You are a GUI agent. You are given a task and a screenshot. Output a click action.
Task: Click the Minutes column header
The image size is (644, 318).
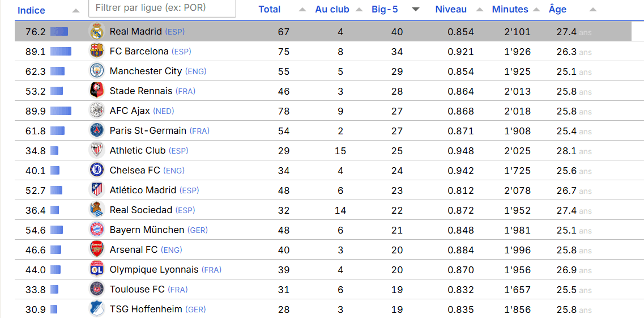pos(510,10)
